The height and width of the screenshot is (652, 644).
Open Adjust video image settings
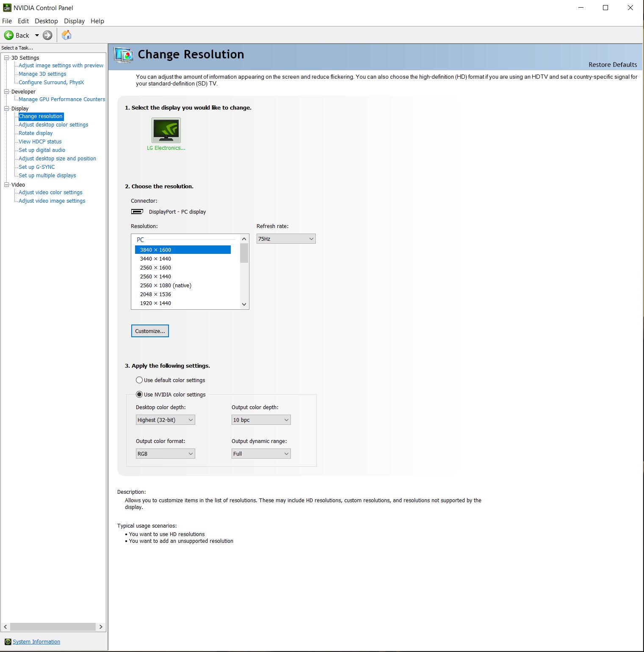[52, 201]
